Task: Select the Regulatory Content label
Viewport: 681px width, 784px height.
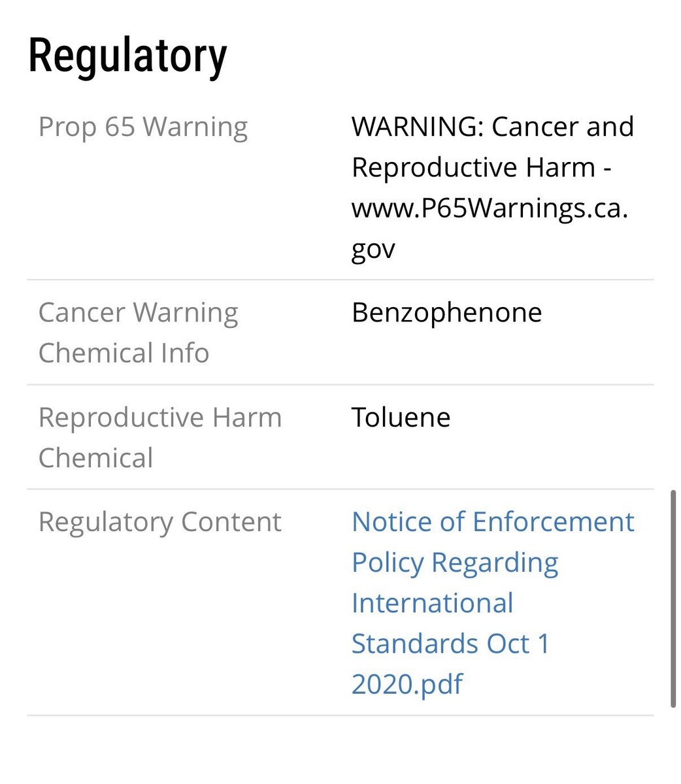Action: tap(159, 522)
